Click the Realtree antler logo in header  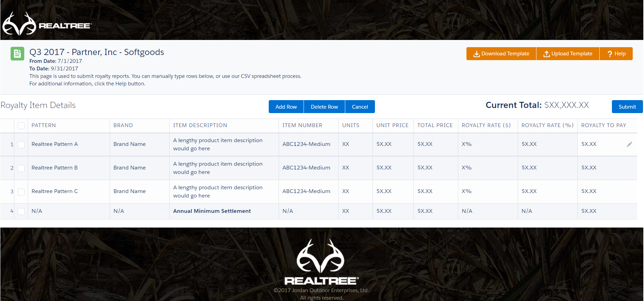pyautogui.click(x=47, y=24)
